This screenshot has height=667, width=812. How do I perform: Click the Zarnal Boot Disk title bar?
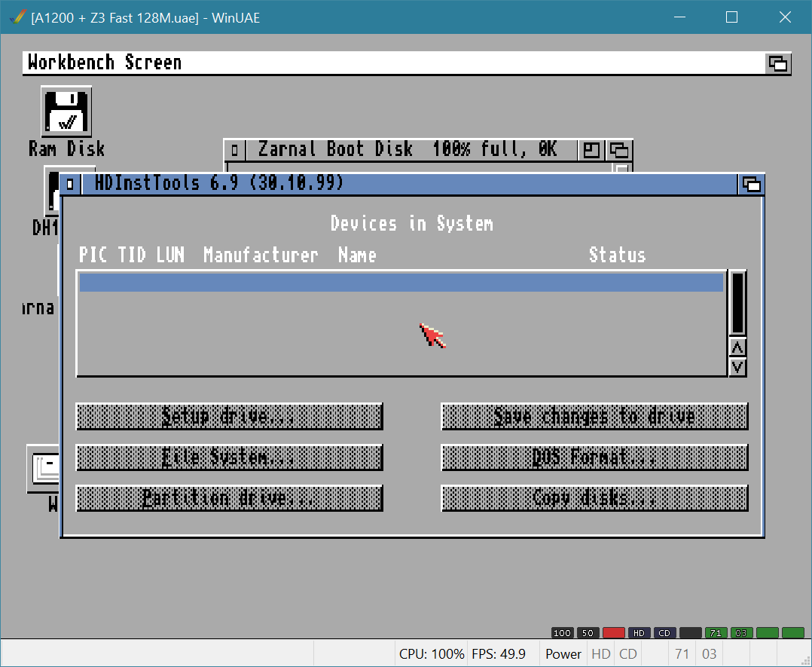coord(412,150)
